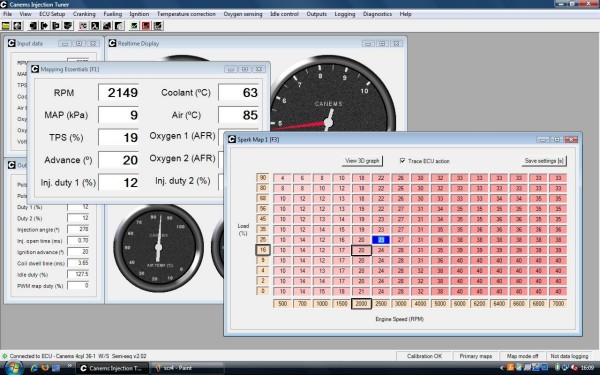Select the outlined load axis cell 16
Image resolution: width=600 pixels, height=375 pixels.
coord(262,250)
